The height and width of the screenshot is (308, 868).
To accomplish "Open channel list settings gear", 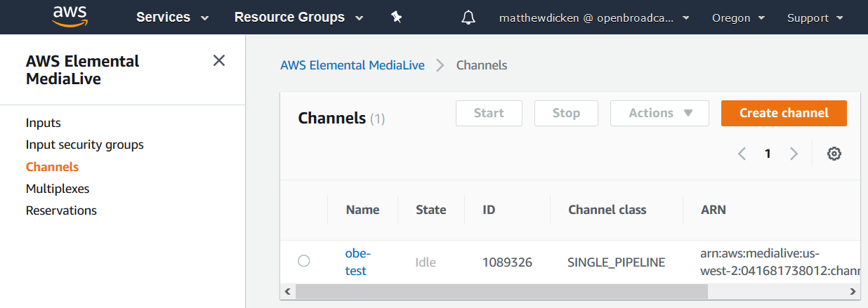I will pos(834,154).
